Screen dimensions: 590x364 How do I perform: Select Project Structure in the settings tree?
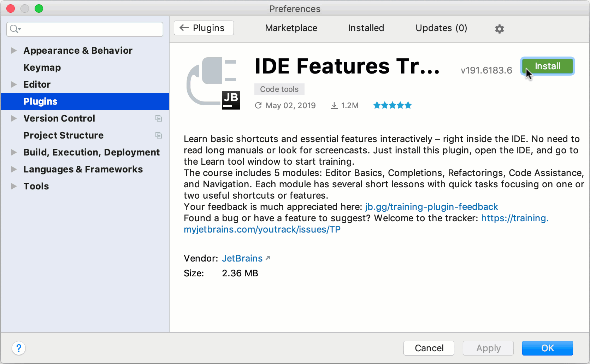pyautogui.click(x=64, y=135)
